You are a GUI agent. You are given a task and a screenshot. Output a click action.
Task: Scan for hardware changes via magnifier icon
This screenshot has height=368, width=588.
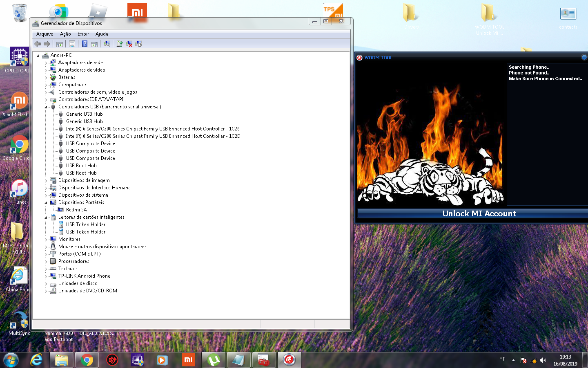point(107,44)
